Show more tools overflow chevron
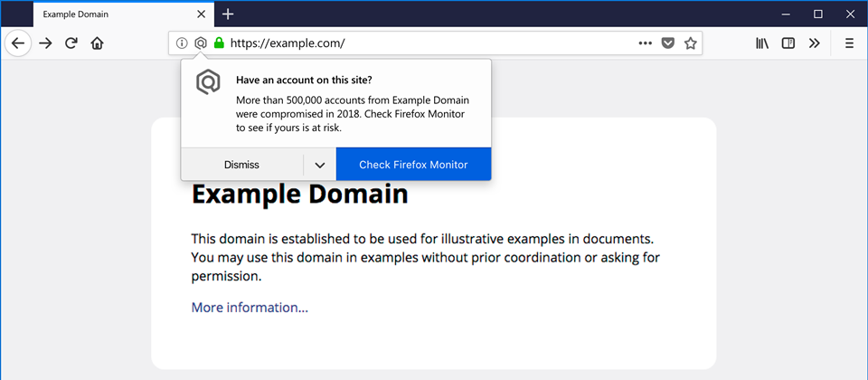Screen dimensions: 868x380 pyautogui.click(x=815, y=43)
